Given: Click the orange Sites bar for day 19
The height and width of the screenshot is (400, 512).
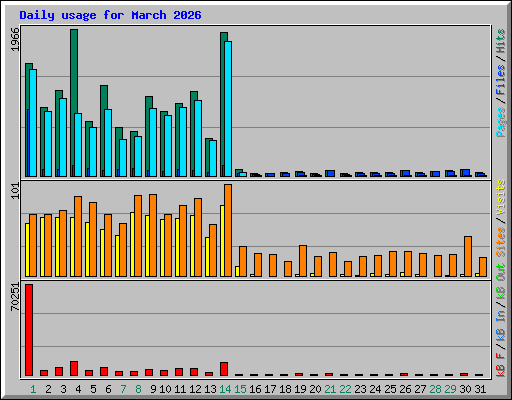Looking at the screenshot, I should click(x=303, y=261).
